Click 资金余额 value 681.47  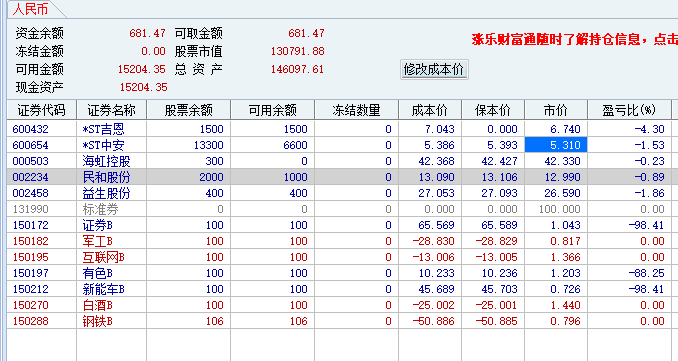tap(147, 33)
